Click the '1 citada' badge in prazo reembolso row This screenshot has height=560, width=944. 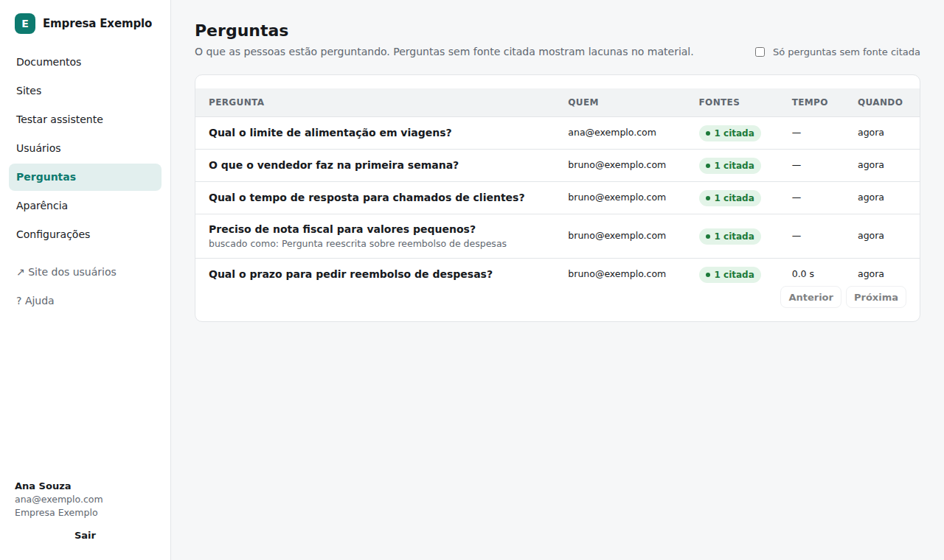(x=730, y=275)
